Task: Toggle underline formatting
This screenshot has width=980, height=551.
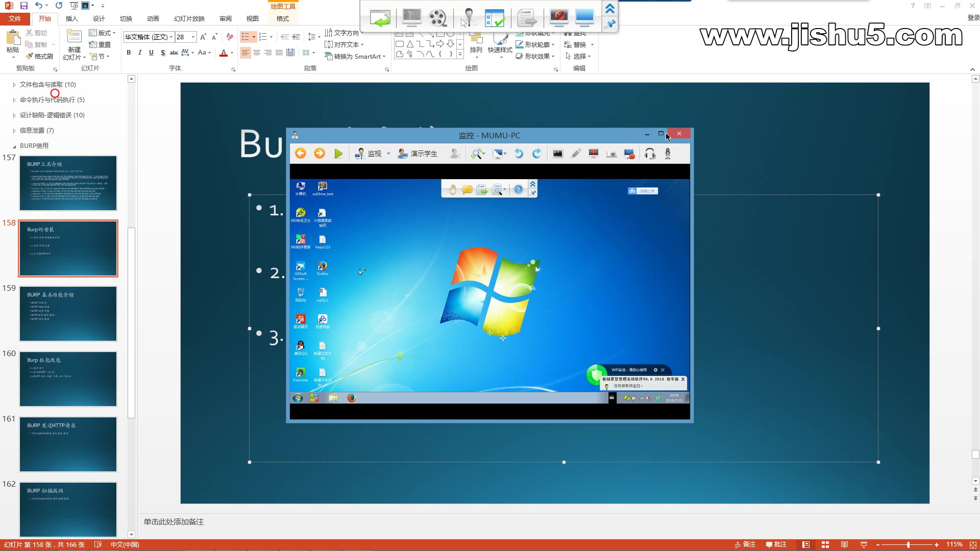Action: coord(151,53)
